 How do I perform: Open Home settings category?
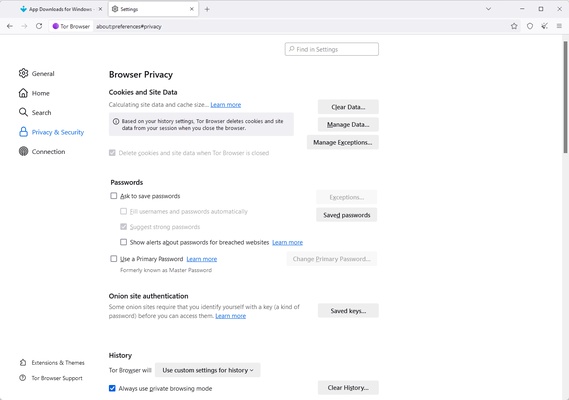34,93
